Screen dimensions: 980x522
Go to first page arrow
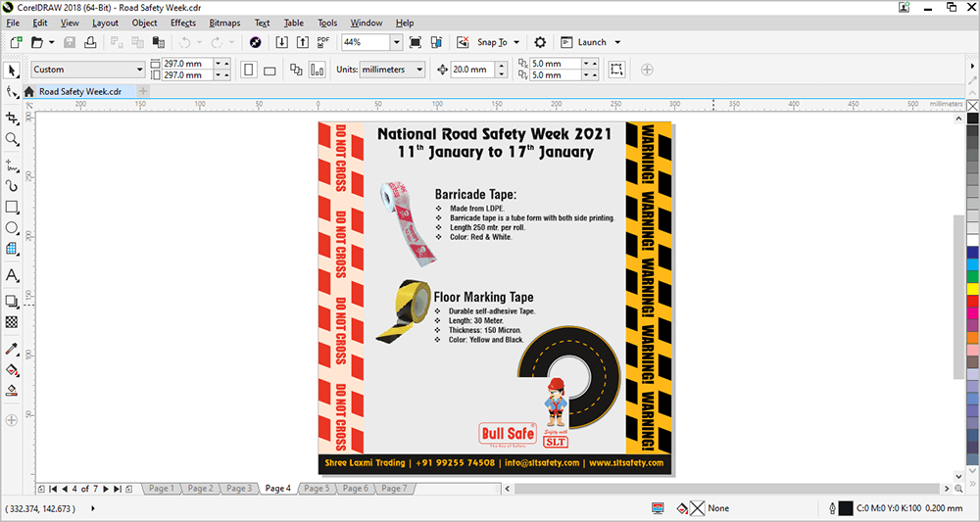pyautogui.click(x=53, y=489)
